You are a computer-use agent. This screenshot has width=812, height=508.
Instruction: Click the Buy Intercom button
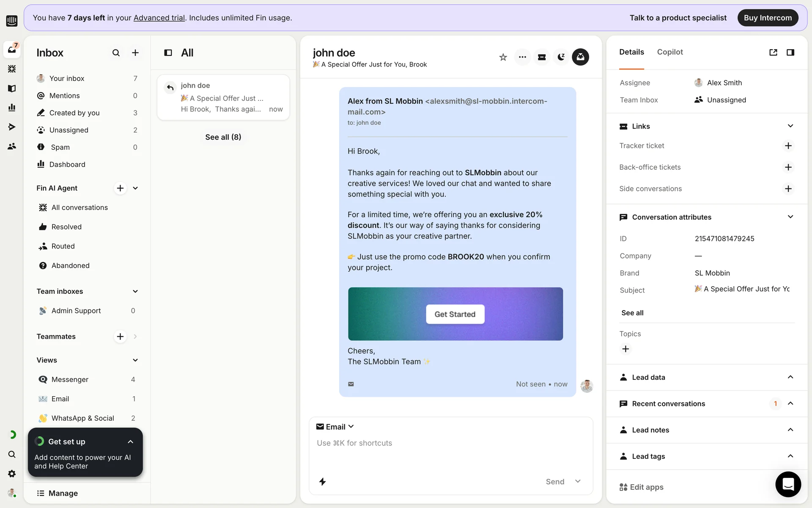[x=768, y=18]
